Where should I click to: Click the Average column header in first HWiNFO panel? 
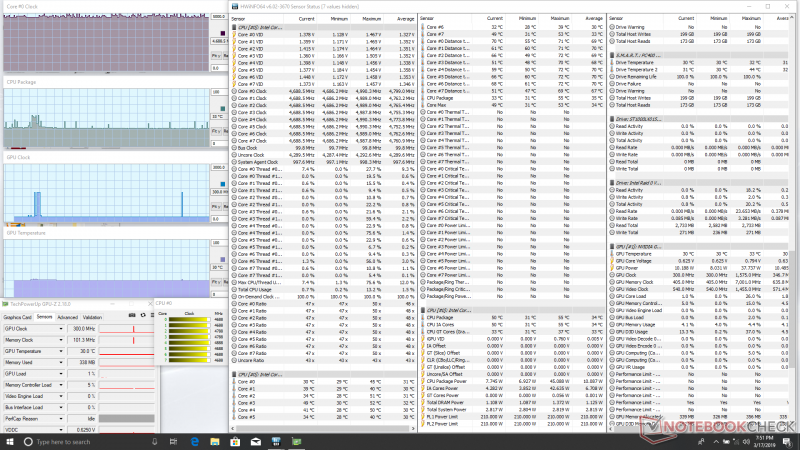pos(399,19)
